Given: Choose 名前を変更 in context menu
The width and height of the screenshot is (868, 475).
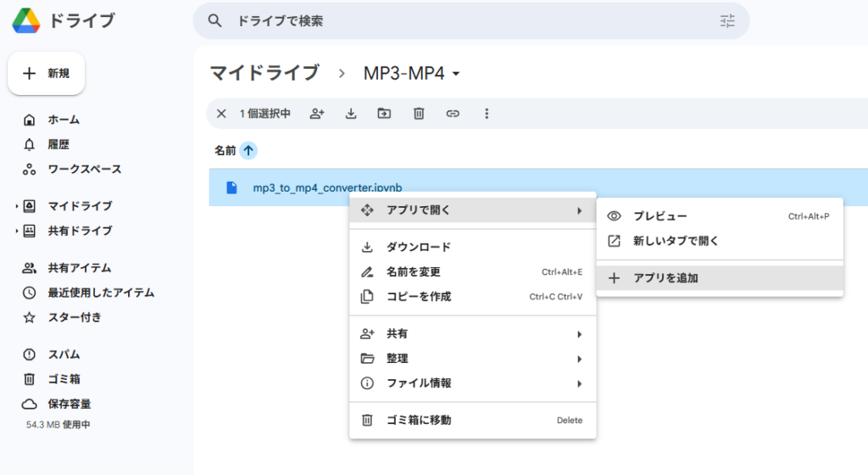Looking at the screenshot, I should click(473, 271).
